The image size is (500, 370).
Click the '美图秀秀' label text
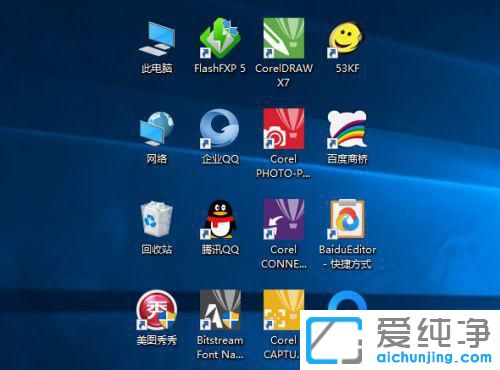pyautogui.click(x=157, y=340)
